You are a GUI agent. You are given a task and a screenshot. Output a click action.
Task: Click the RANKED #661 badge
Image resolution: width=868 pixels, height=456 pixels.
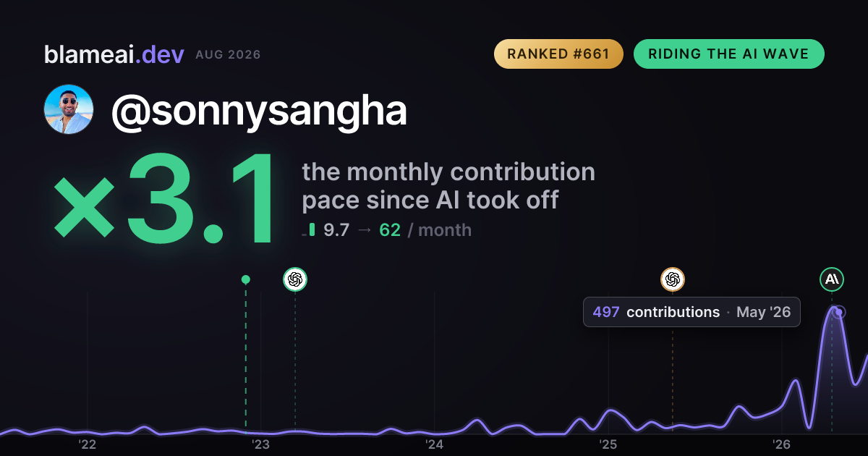(558, 54)
